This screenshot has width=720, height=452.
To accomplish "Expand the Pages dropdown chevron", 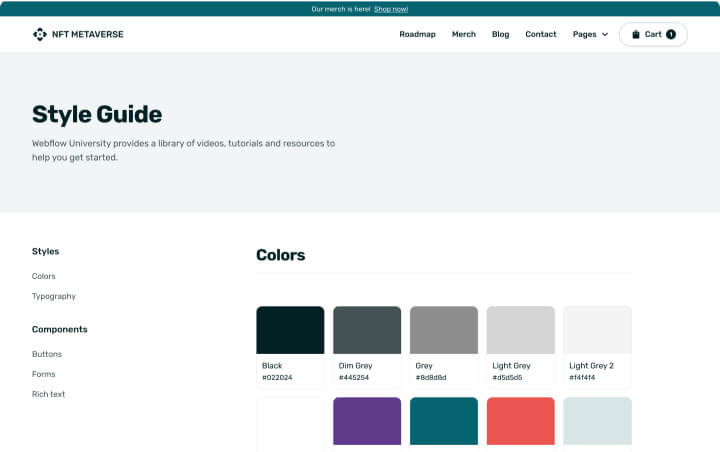I will pos(605,34).
